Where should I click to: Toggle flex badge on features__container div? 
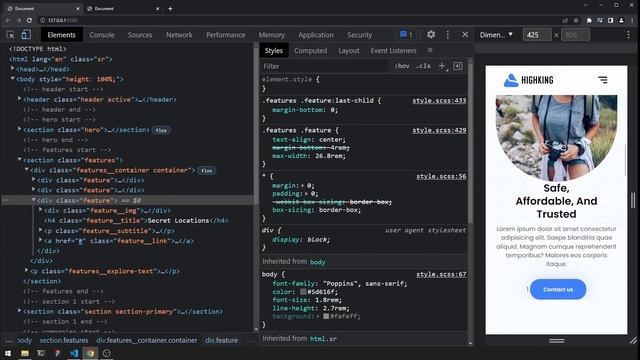click(x=207, y=171)
